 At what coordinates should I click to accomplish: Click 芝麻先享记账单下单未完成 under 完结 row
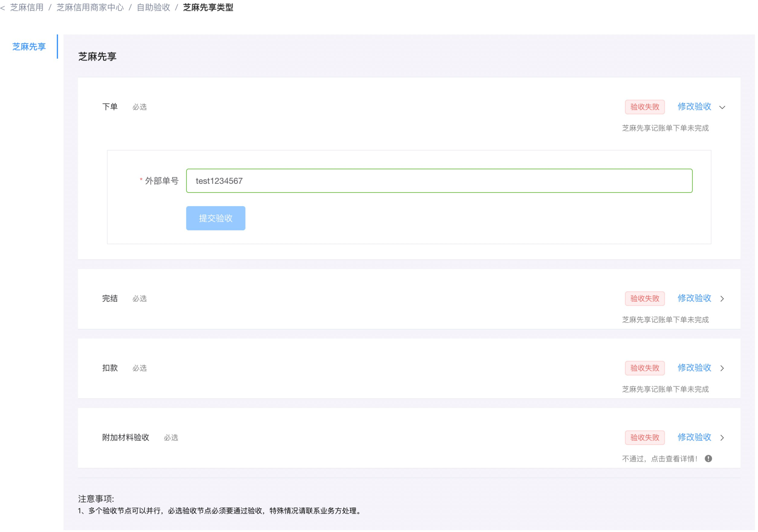pyautogui.click(x=666, y=320)
